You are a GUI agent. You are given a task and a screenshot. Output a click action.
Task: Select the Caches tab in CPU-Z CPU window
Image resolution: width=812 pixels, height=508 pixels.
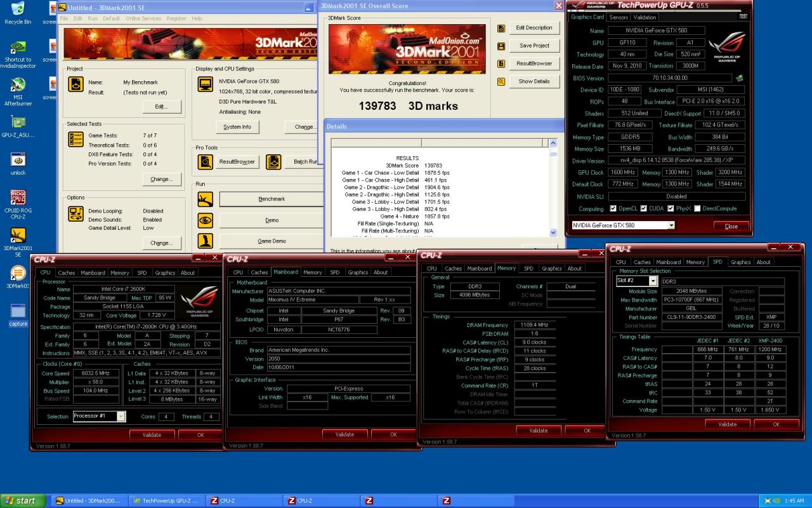67,273
